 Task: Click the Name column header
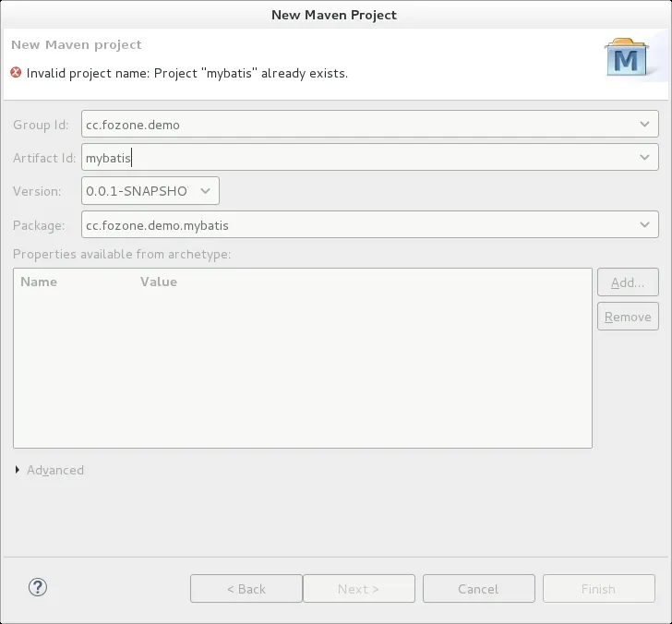point(39,282)
